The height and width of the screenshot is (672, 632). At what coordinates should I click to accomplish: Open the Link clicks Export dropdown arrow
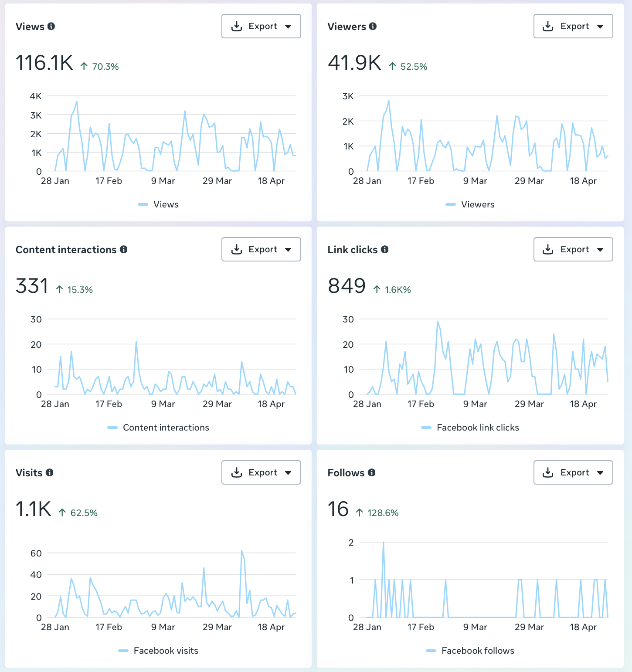point(600,250)
